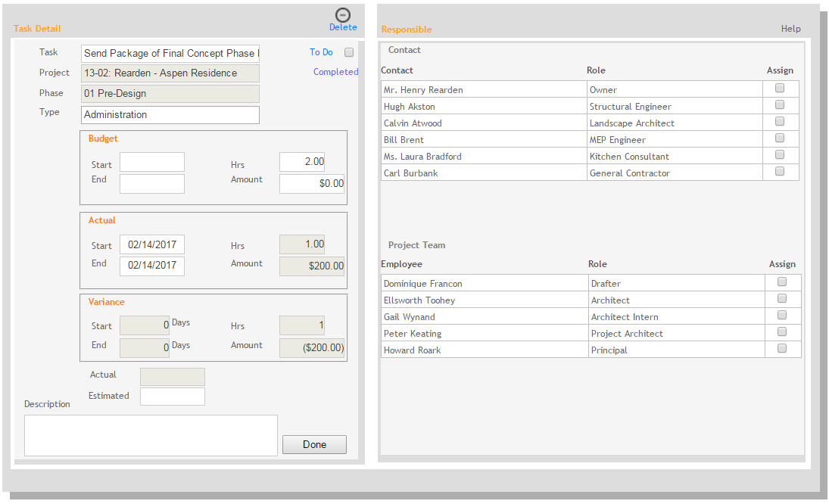Click contact name Calvin Atwood

coord(413,123)
